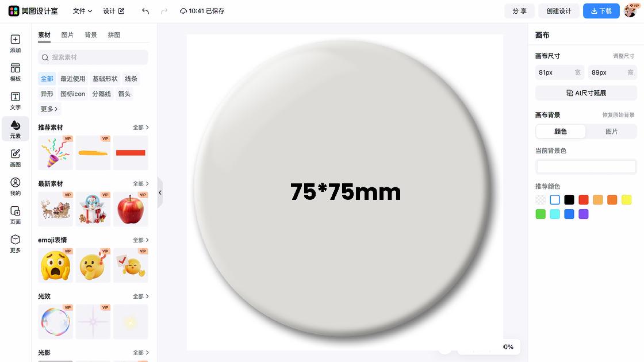Click the 下载 download button

coord(601,11)
